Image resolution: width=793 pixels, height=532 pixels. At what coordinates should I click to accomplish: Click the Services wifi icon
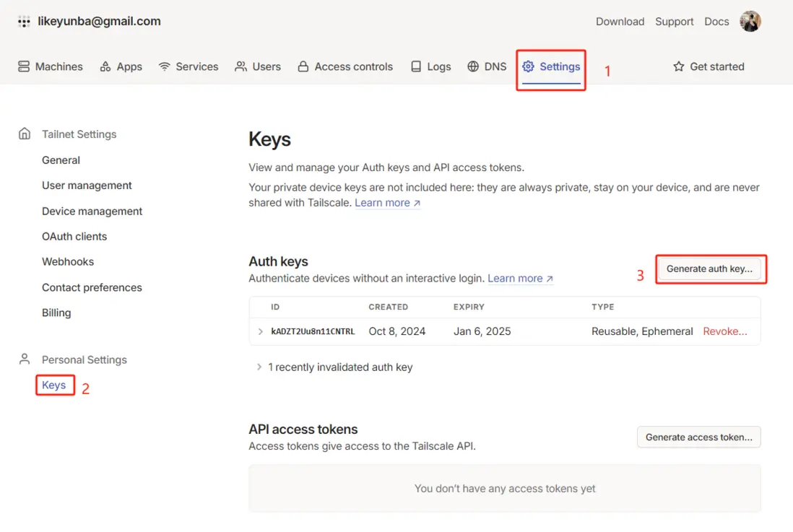click(165, 66)
